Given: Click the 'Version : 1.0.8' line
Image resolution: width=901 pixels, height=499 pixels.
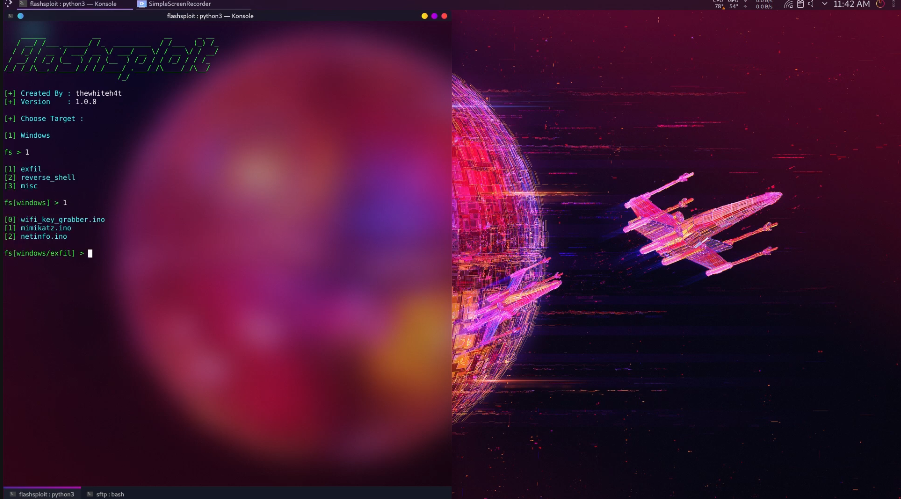Looking at the screenshot, I should point(51,102).
